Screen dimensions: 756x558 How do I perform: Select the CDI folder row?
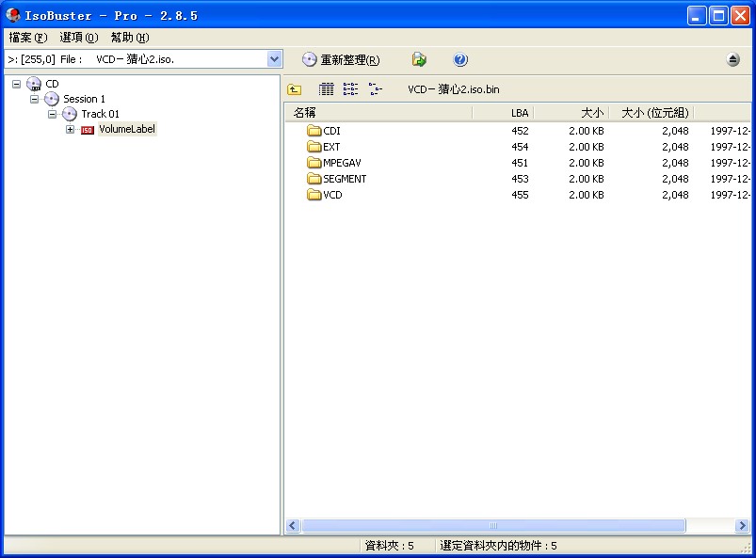[518, 131]
